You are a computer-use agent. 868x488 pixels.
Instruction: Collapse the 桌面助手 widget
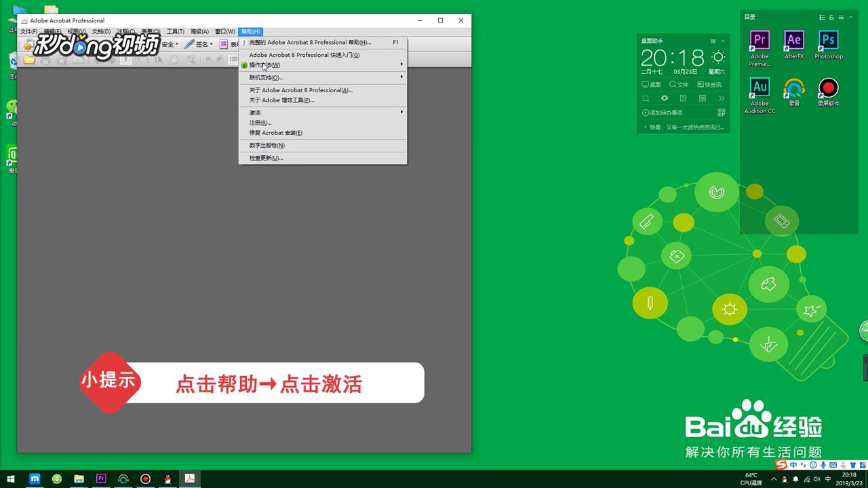[x=722, y=41]
